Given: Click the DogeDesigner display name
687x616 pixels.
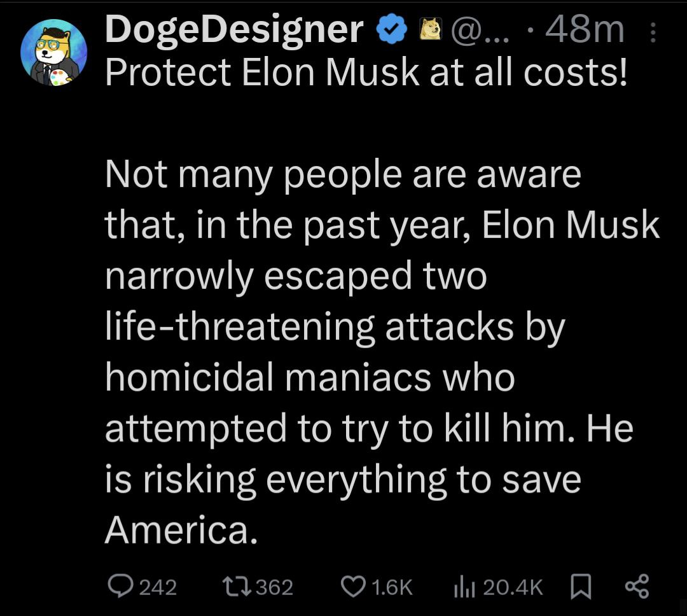Looking at the screenshot, I should [x=234, y=30].
